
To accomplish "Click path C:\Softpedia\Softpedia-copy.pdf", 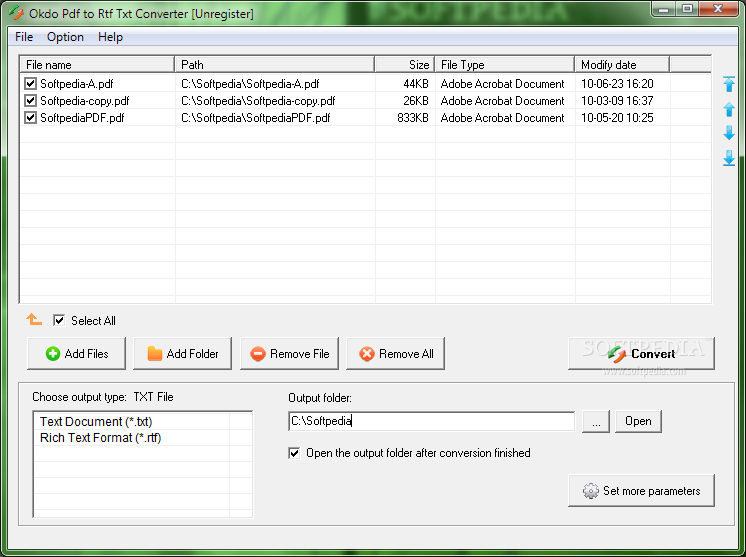I will click(x=258, y=101).
